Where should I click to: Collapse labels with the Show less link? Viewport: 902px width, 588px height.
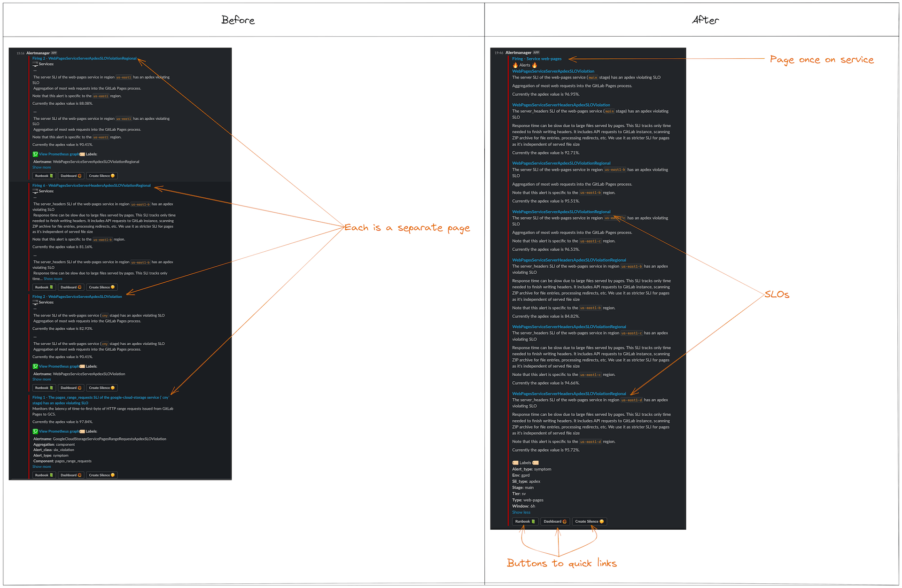pos(521,512)
